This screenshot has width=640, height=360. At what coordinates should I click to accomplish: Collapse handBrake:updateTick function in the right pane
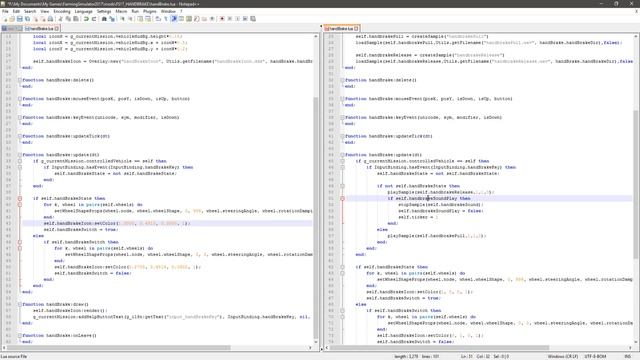342,136
